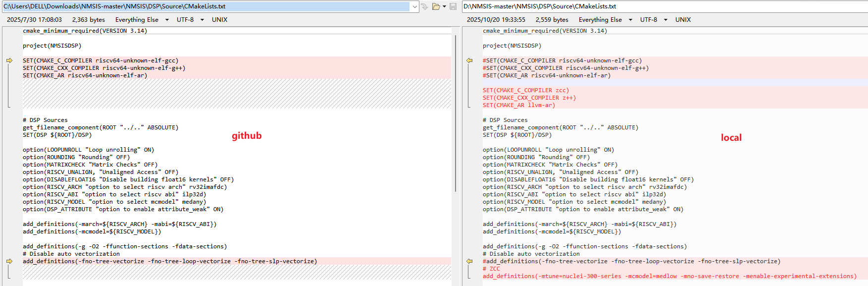Click UNIX line ending label in left pane
The image size is (868, 286).
[x=219, y=20]
